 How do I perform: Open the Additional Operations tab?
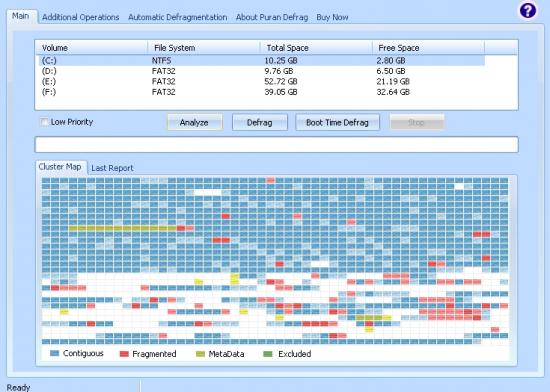pos(81,17)
